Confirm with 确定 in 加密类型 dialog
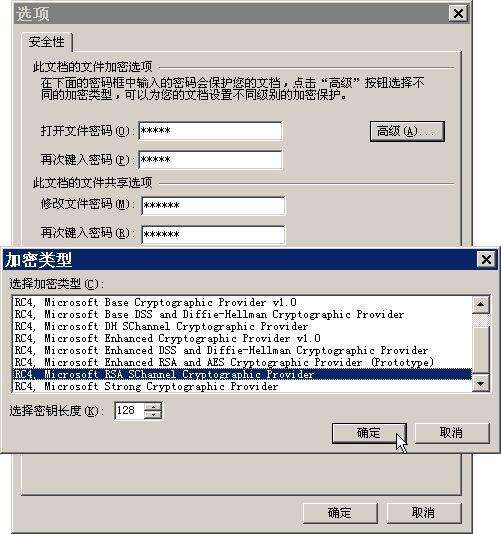Viewport: 501px width, 534px height. point(369,433)
